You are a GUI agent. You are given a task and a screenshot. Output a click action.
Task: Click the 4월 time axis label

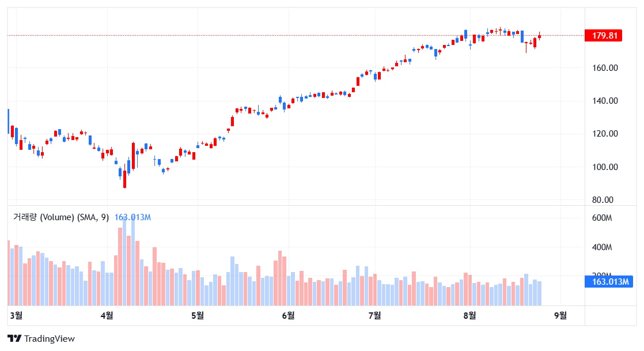pos(107,315)
